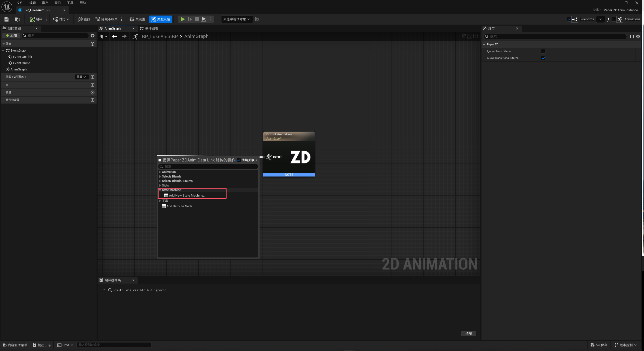Click the Clear button in compiler results
The height and width of the screenshot is (351, 644).
pyautogui.click(x=468, y=333)
